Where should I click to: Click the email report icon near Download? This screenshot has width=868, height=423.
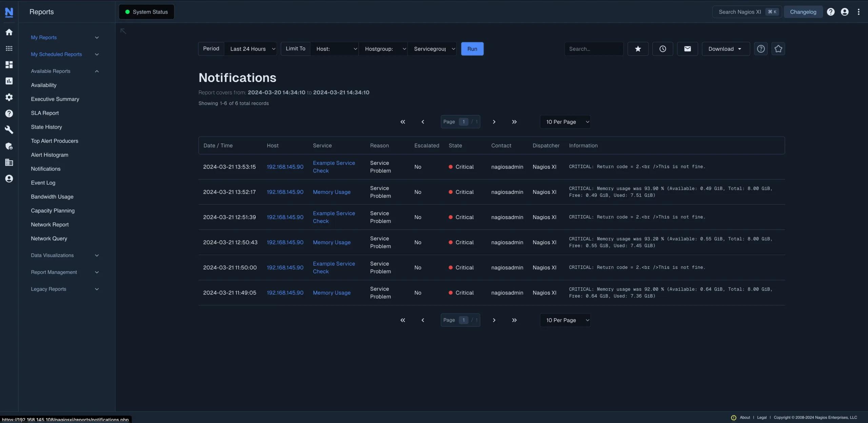pyautogui.click(x=687, y=48)
